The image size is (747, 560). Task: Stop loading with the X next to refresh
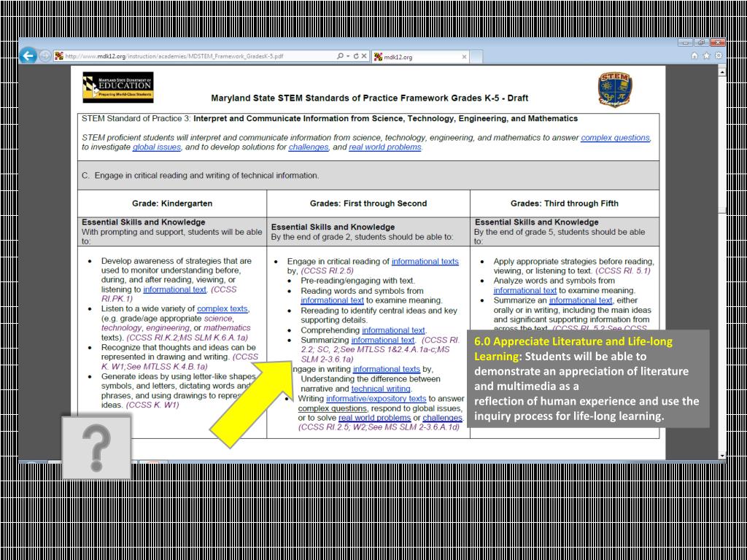point(364,56)
